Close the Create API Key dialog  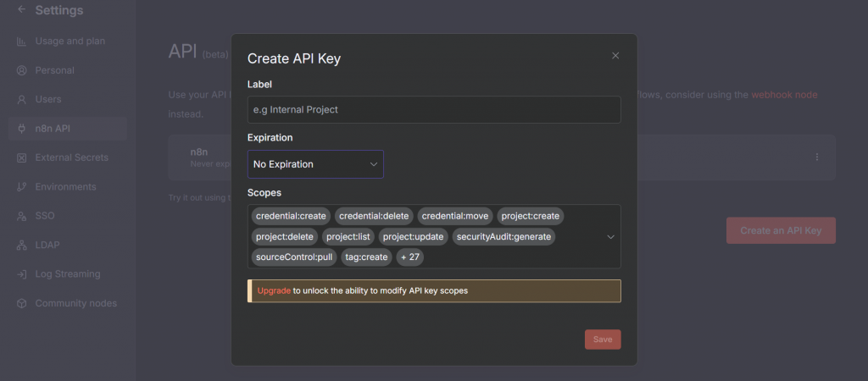tap(615, 55)
